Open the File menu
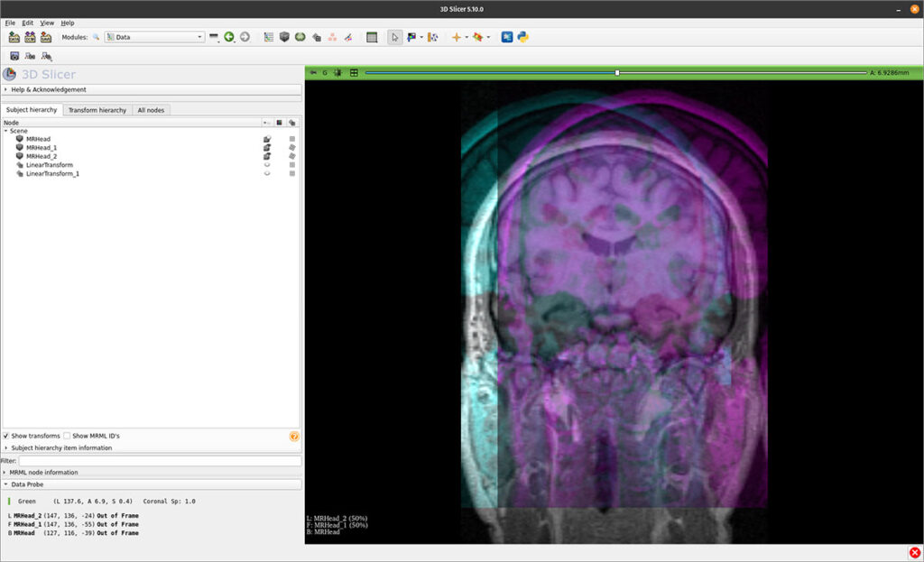Viewport: 924px width, 562px height. [9, 23]
